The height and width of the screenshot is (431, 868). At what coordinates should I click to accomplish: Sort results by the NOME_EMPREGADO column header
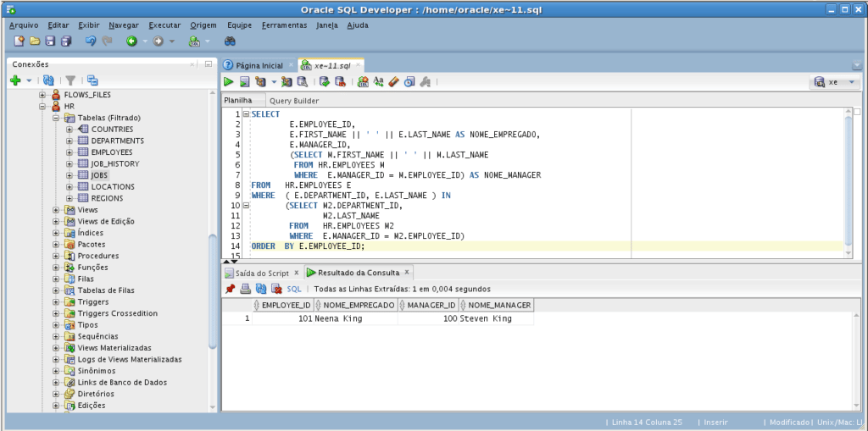click(355, 305)
